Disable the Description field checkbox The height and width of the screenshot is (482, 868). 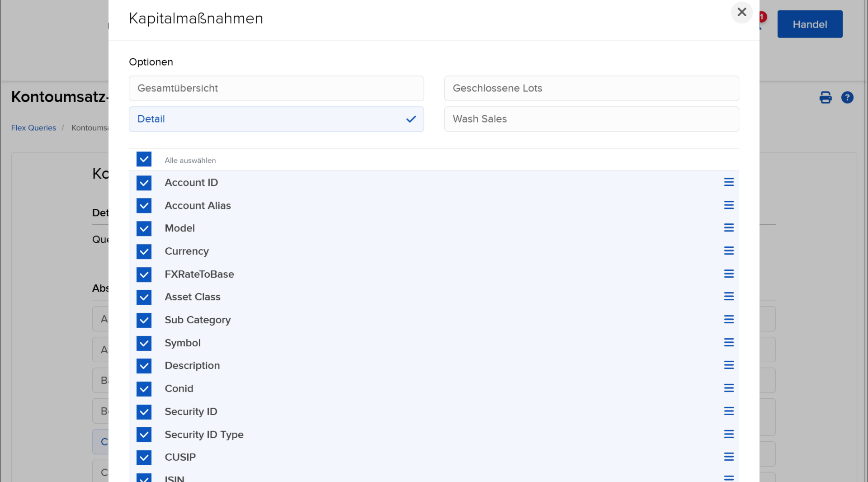[144, 366]
